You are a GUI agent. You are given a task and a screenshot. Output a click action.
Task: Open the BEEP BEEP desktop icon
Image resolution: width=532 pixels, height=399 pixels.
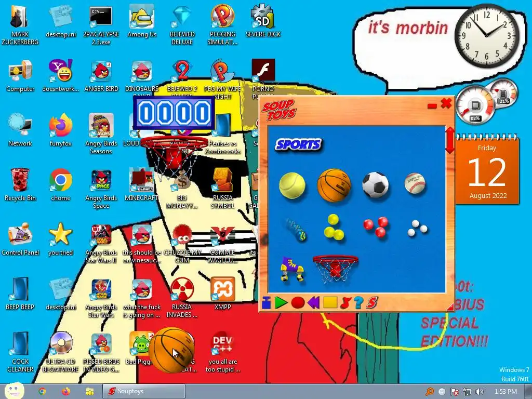pyautogui.click(x=20, y=295)
